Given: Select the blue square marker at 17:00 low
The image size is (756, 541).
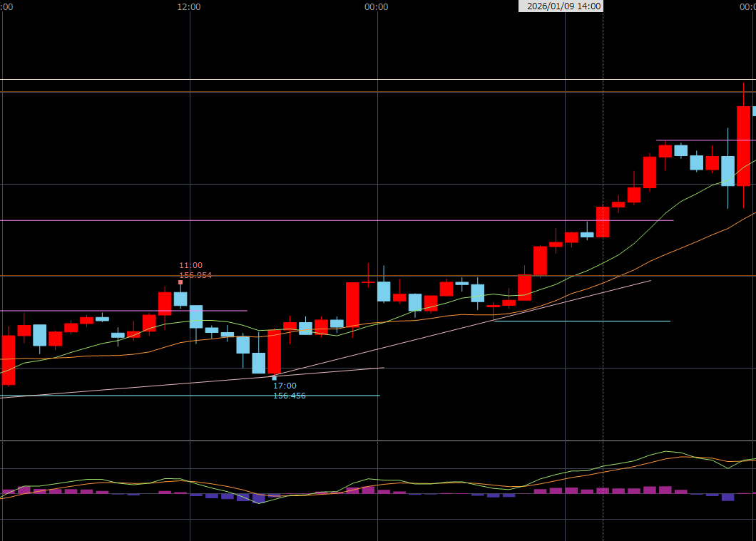Looking at the screenshot, I should (x=274, y=377).
